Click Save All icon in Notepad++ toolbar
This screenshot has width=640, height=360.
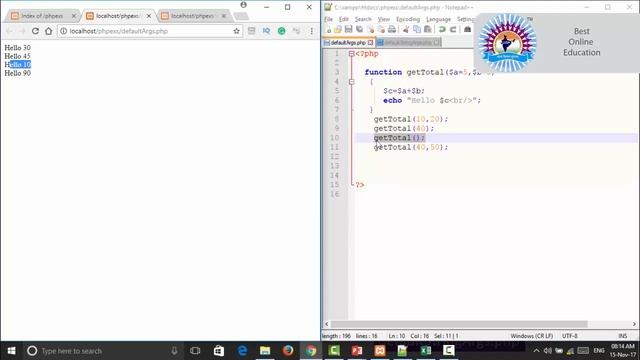[359, 29]
